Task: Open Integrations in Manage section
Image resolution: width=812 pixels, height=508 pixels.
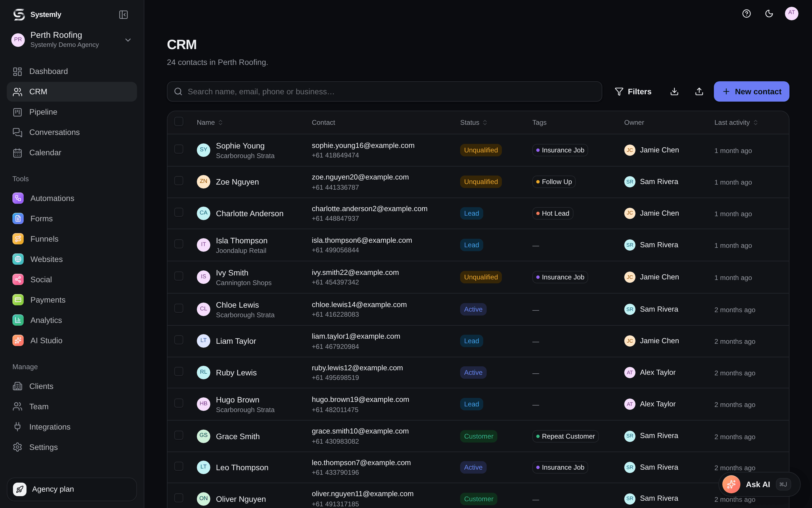Action: click(x=72, y=427)
